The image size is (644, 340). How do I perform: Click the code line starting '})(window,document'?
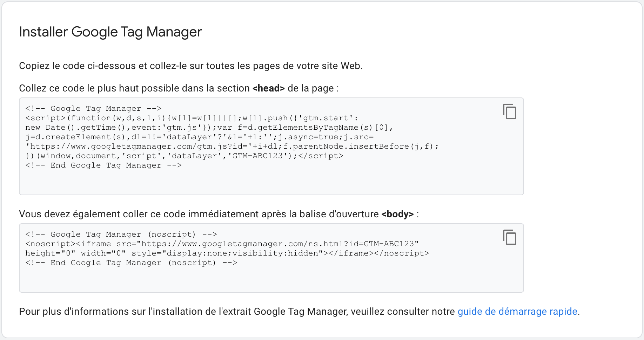(184, 156)
